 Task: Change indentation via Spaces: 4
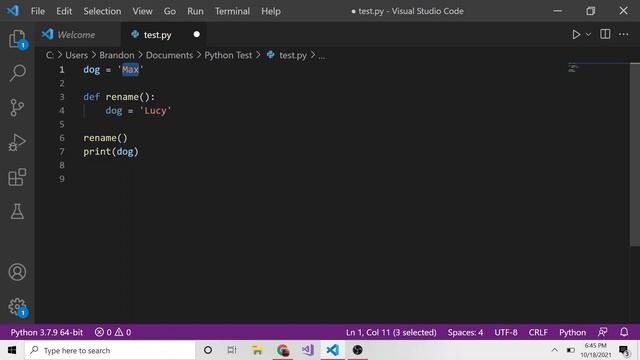tap(465, 332)
